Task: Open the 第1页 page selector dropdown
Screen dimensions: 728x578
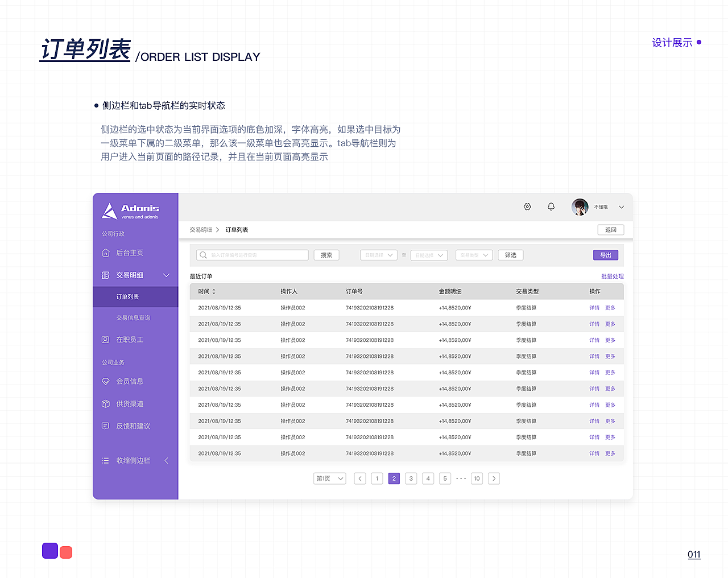Action: [x=330, y=478]
